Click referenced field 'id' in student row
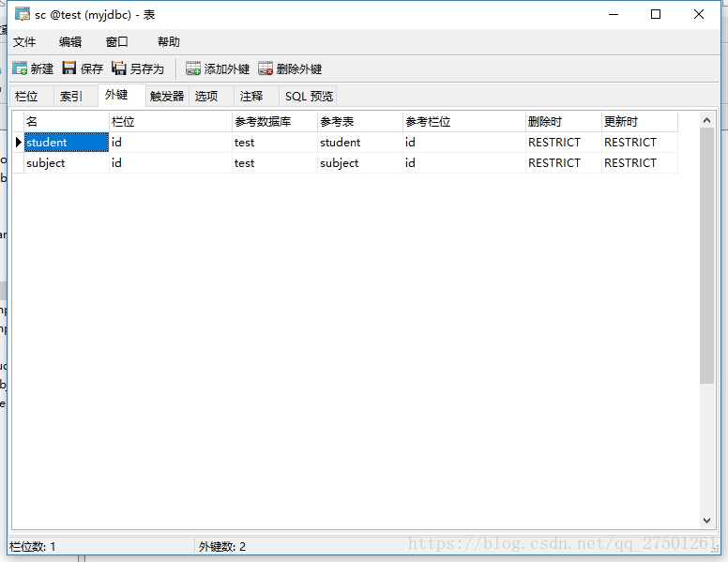The image size is (728, 562). click(x=463, y=142)
